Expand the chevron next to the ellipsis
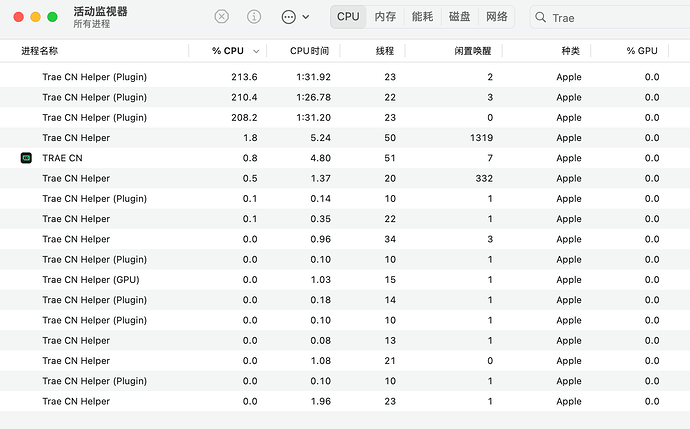 point(306,17)
